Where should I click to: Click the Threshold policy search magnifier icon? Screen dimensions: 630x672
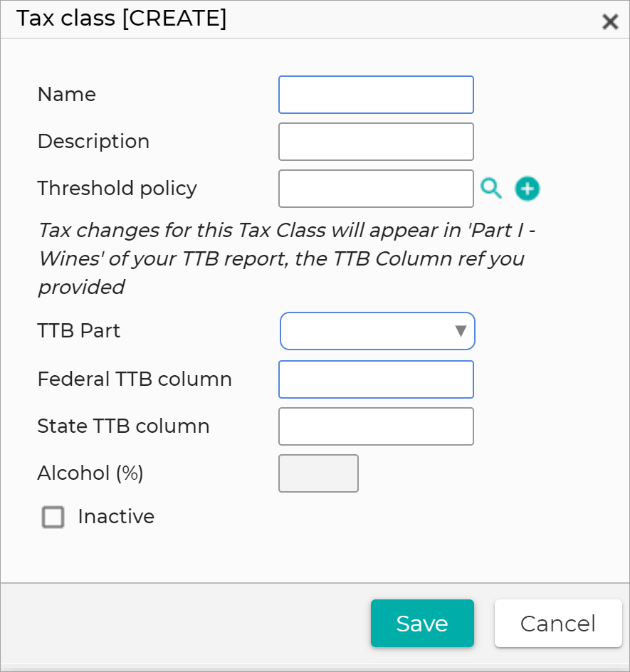[x=490, y=189]
